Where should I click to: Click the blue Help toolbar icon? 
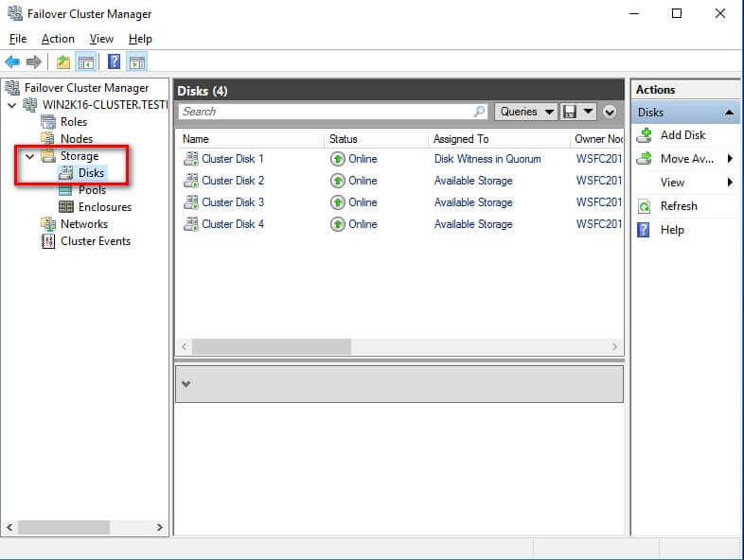114,62
